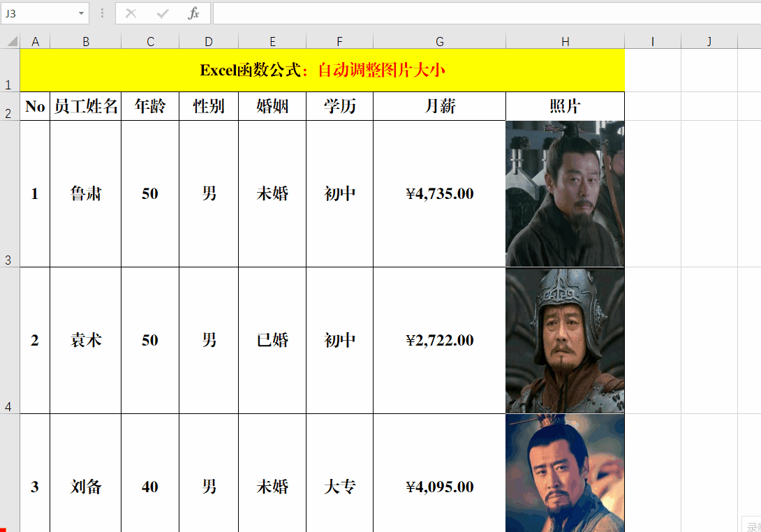This screenshot has height=532, width=761.
Task: Click '已婚' marriage cell for 袁术
Action: click(272, 340)
